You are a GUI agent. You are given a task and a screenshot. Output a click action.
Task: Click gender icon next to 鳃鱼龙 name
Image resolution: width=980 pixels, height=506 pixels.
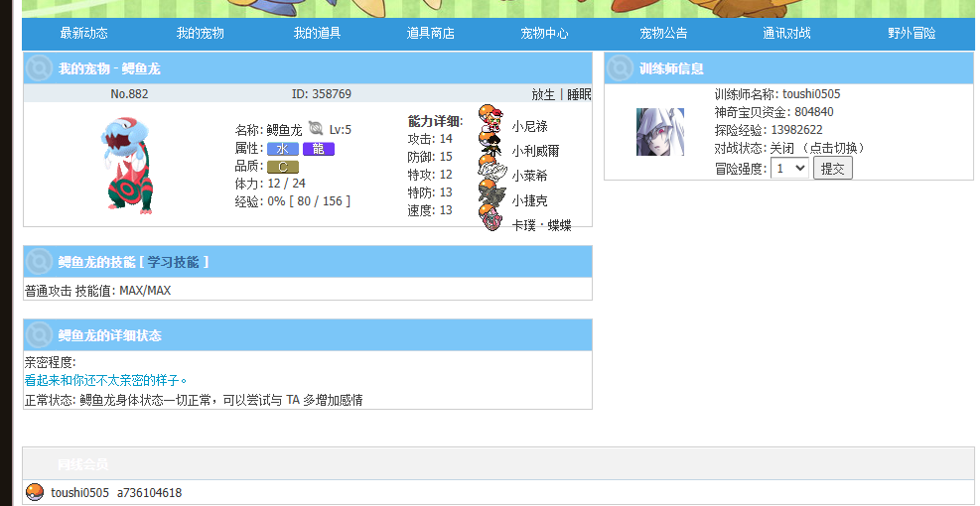tap(316, 128)
